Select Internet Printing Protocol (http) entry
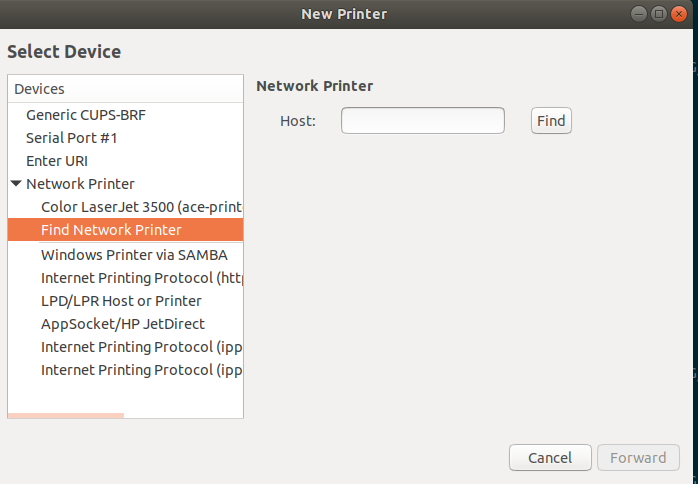This screenshot has width=698, height=484. tap(141, 277)
